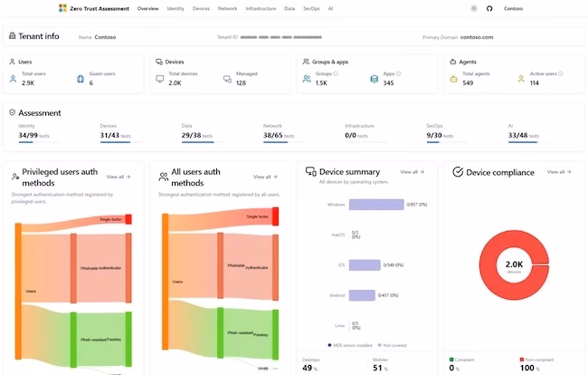Click the Identity 34/99 assessment score
This screenshot has height=375, width=588.
click(28, 135)
